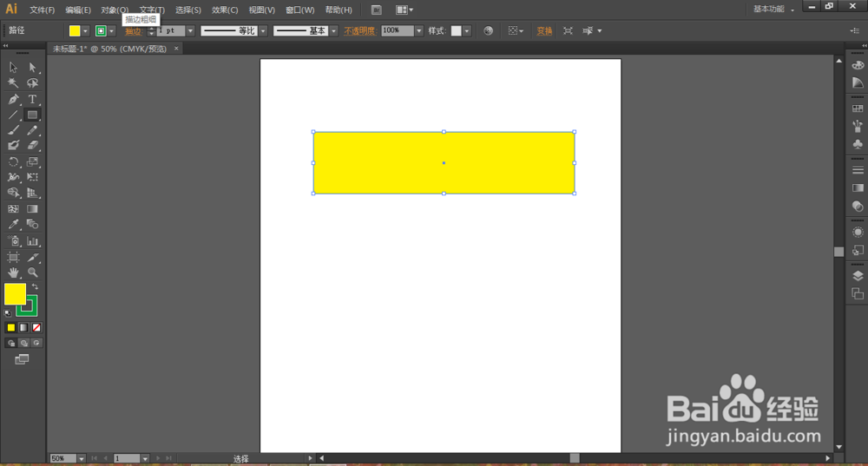Select the Hand tool
868x466 pixels.
click(13, 272)
